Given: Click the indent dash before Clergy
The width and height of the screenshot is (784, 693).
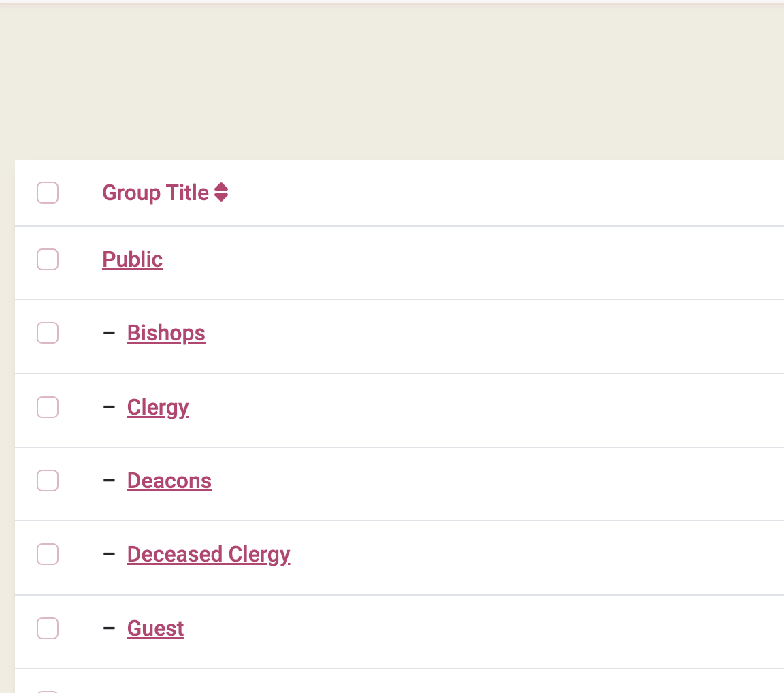Looking at the screenshot, I should pyautogui.click(x=109, y=407).
